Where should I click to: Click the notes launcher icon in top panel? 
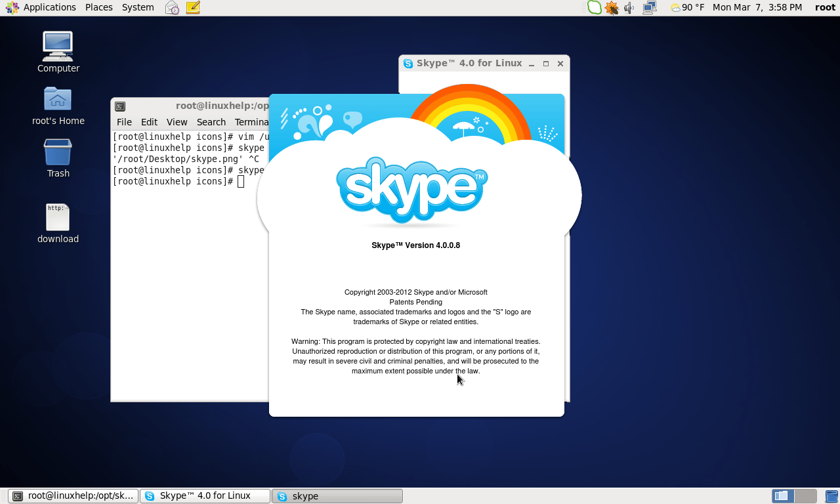point(193,8)
